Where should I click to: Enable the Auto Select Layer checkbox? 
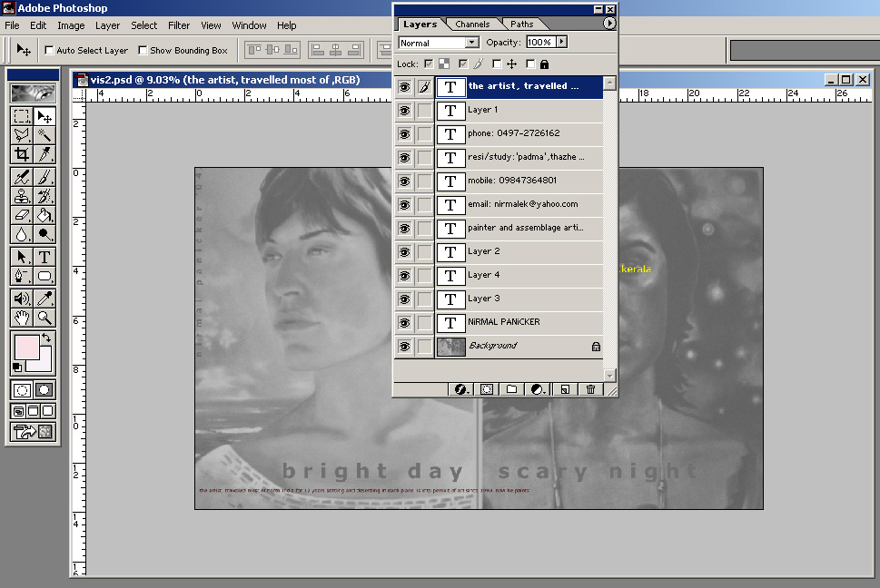click(50, 51)
